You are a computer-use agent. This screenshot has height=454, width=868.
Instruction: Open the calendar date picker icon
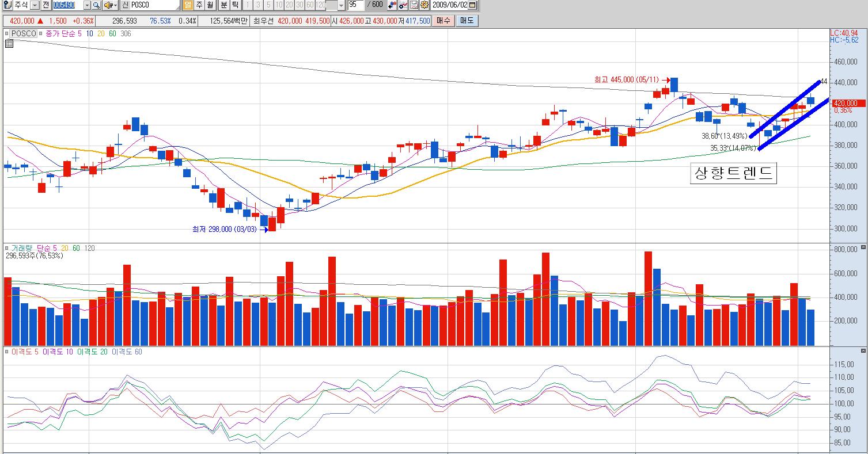(472, 5)
